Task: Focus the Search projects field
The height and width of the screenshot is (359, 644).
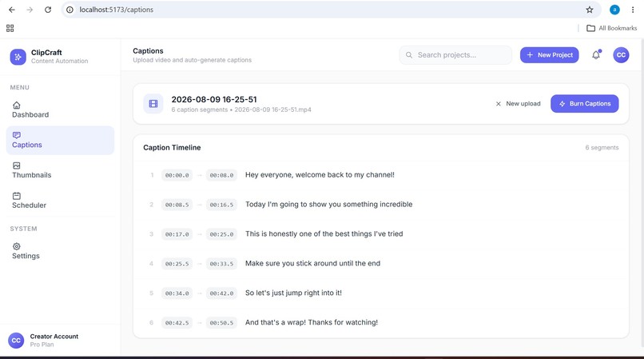Action: point(455,54)
